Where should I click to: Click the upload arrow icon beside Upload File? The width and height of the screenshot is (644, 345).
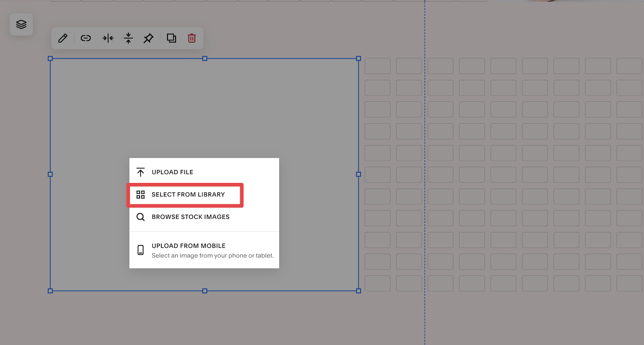[140, 172]
